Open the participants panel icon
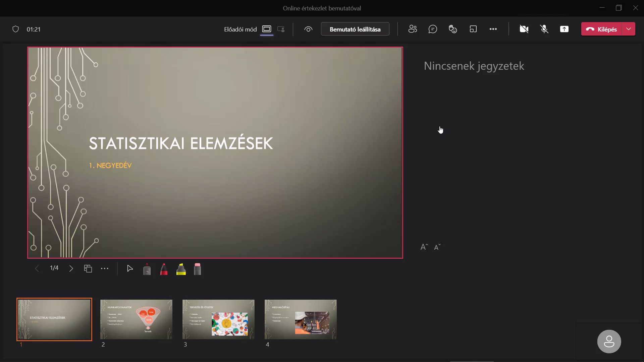 point(413,29)
